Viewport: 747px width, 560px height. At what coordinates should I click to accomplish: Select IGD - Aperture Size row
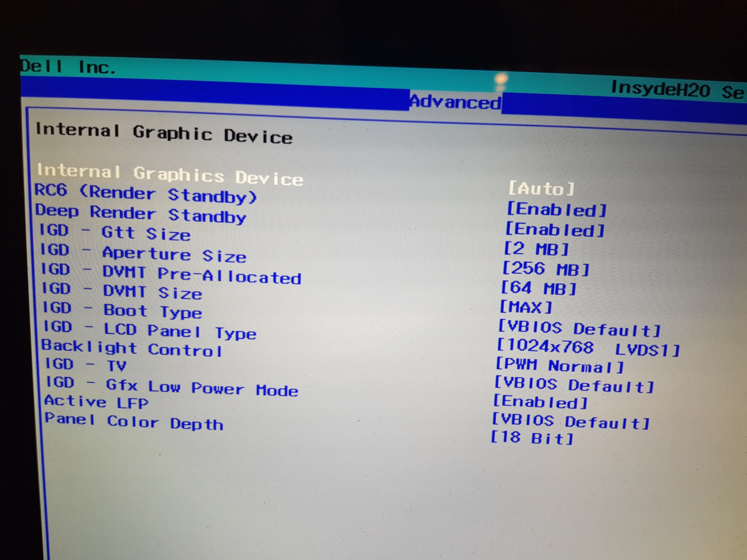(x=143, y=254)
